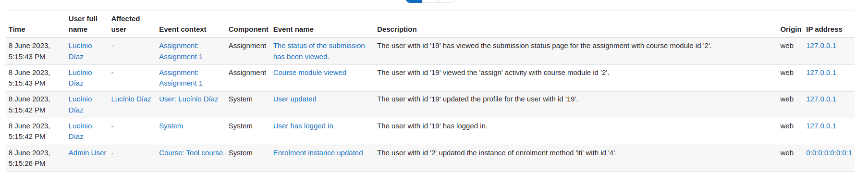Click the 'Enrolment instance updated' event link
Image resolution: width=868 pixels, height=174 pixels.
pos(318,153)
